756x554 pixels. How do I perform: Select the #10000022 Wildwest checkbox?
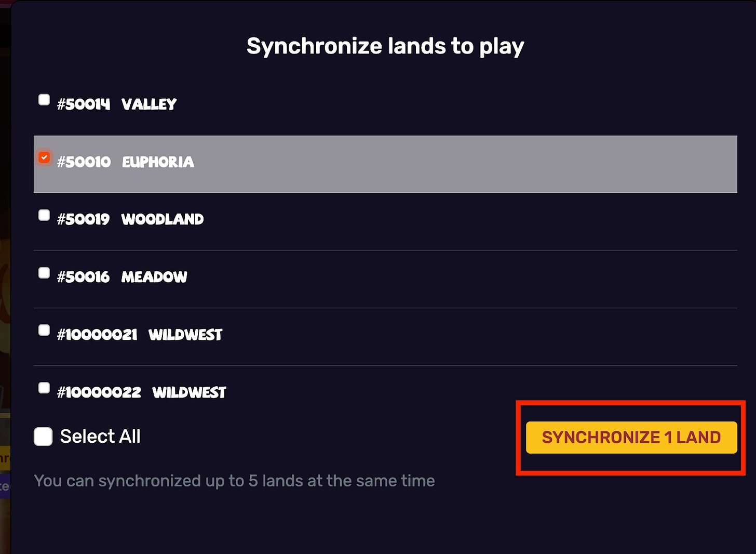[44, 388]
